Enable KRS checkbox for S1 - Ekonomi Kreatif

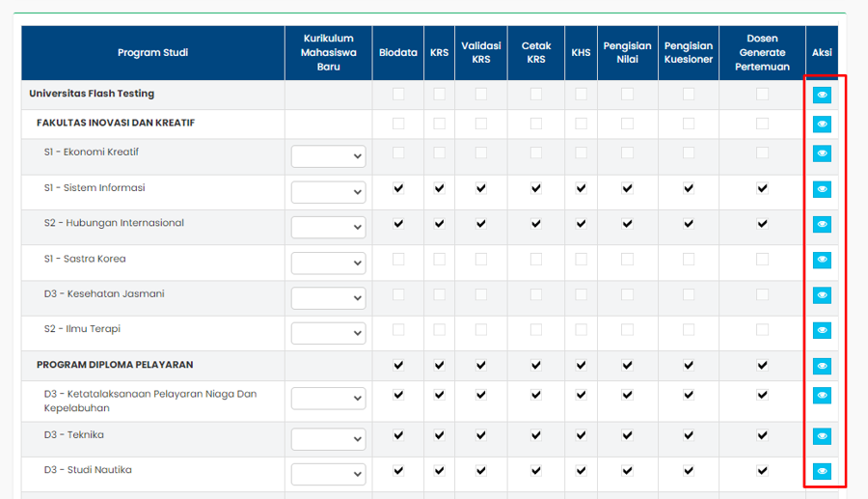[x=440, y=152]
